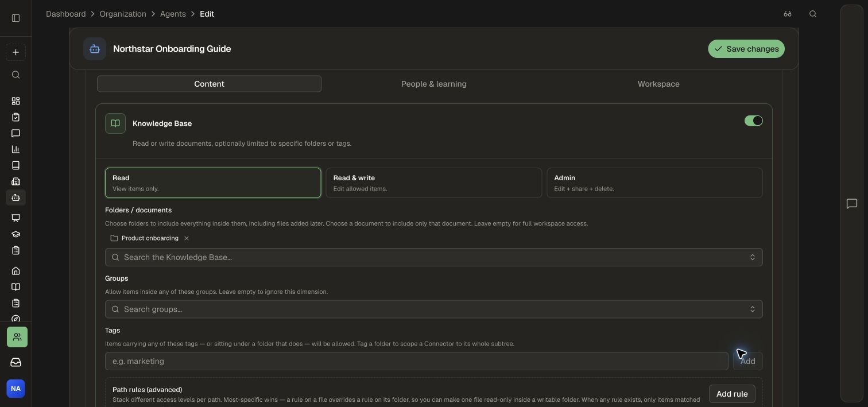Open the chat bubble icon in sidebar
Screen dimensions: 868x407
pos(16,133)
